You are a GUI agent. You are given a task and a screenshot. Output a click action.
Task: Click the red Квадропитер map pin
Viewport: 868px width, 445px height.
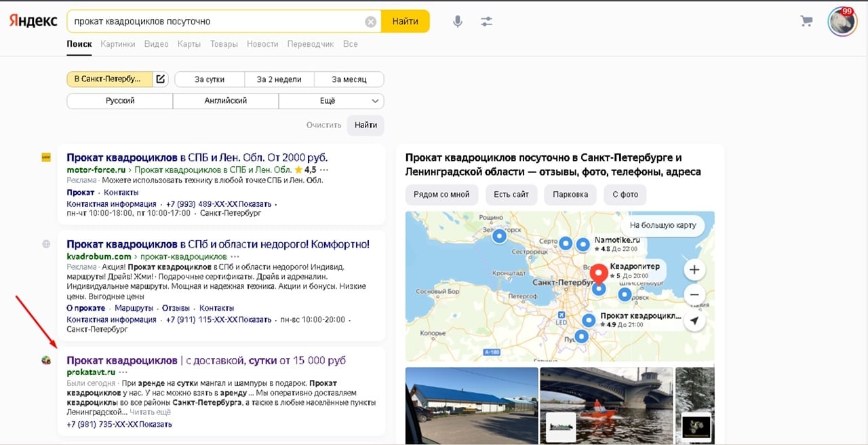598,274
